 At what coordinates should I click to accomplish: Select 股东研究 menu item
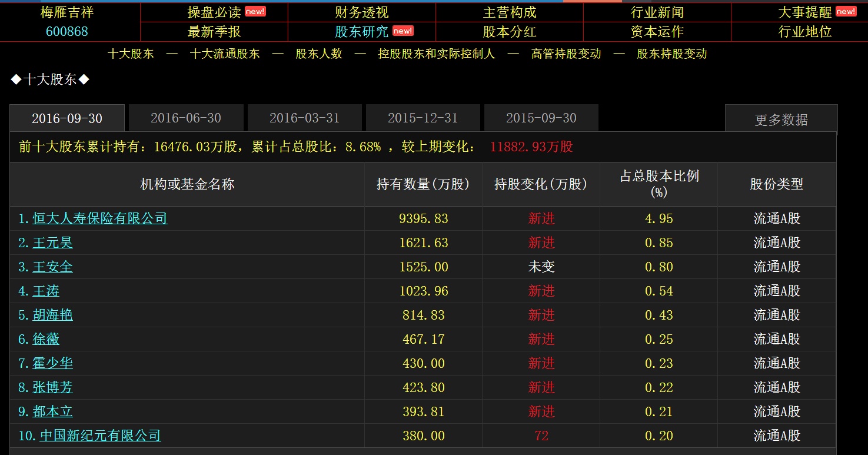click(x=362, y=32)
